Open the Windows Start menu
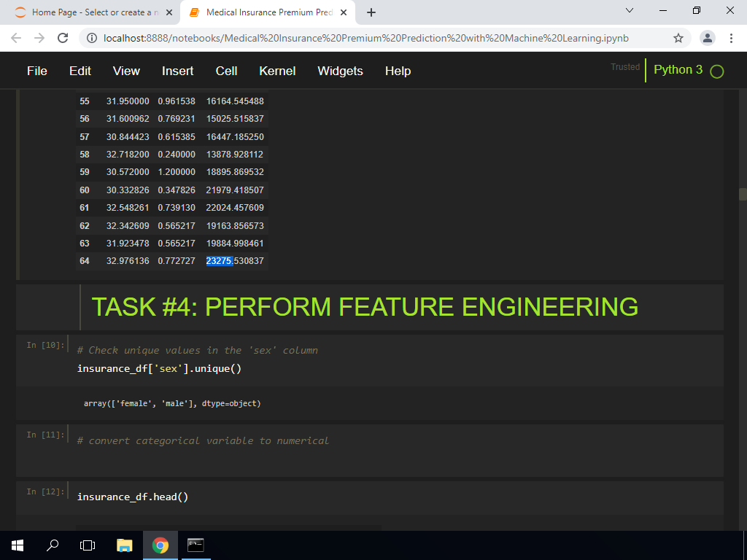The image size is (747, 560). point(18,545)
